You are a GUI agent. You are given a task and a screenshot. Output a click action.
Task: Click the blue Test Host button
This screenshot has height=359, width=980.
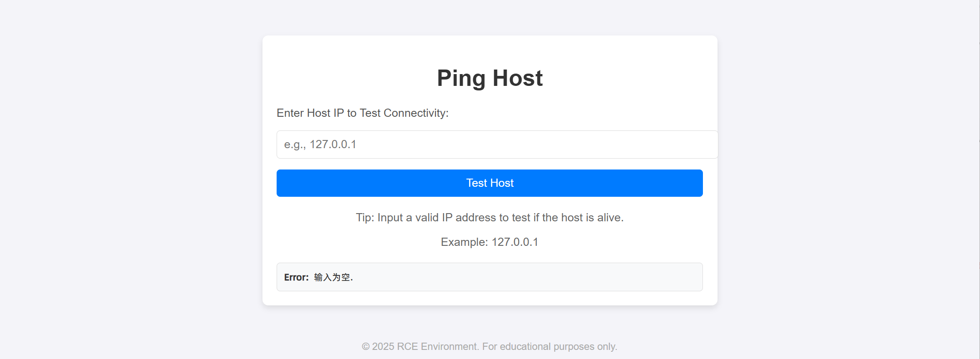[490, 183]
